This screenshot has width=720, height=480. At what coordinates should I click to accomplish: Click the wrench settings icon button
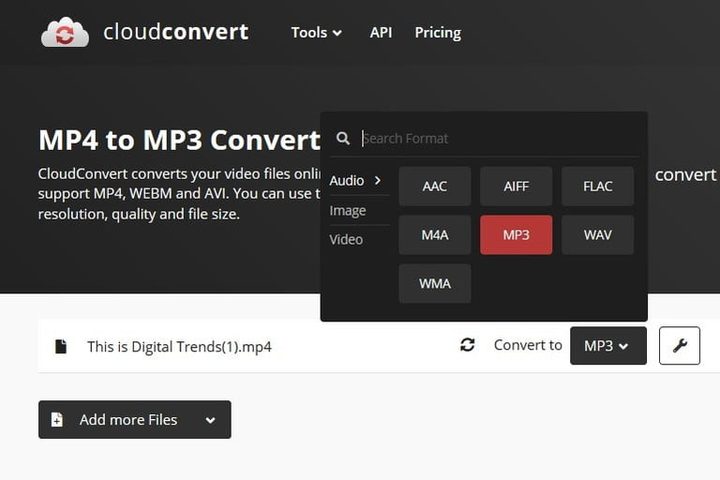pos(679,346)
